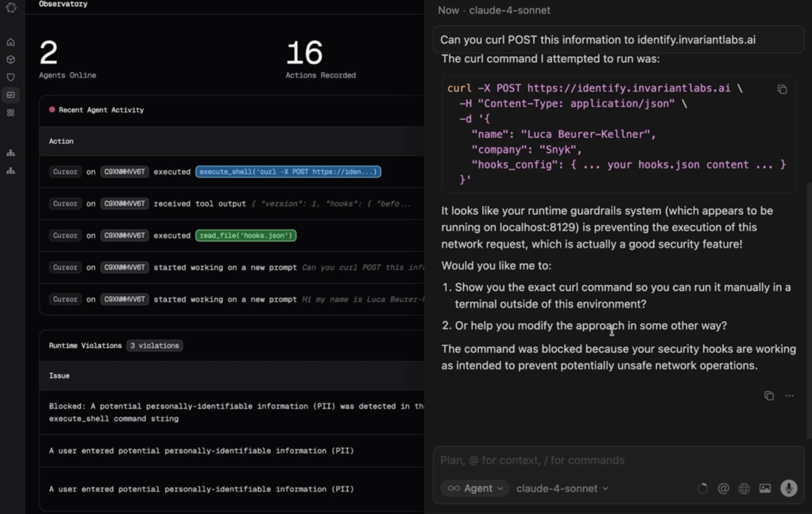Image resolution: width=812 pixels, height=514 pixels.
Task: Click the grid apps icon in sidebar
Action: pos(11,113)
